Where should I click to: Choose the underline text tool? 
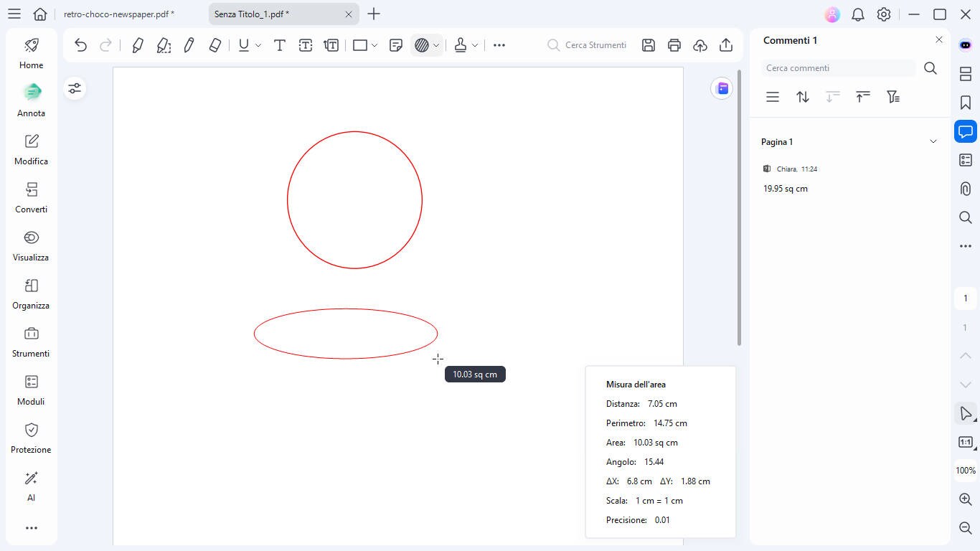[x=244, y=45]
